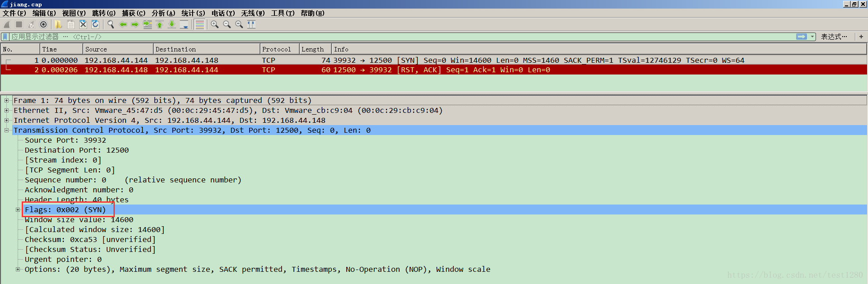Click the Start capture shark fin icon
This screenshot has height=284, width=868.
click(7, 24)
